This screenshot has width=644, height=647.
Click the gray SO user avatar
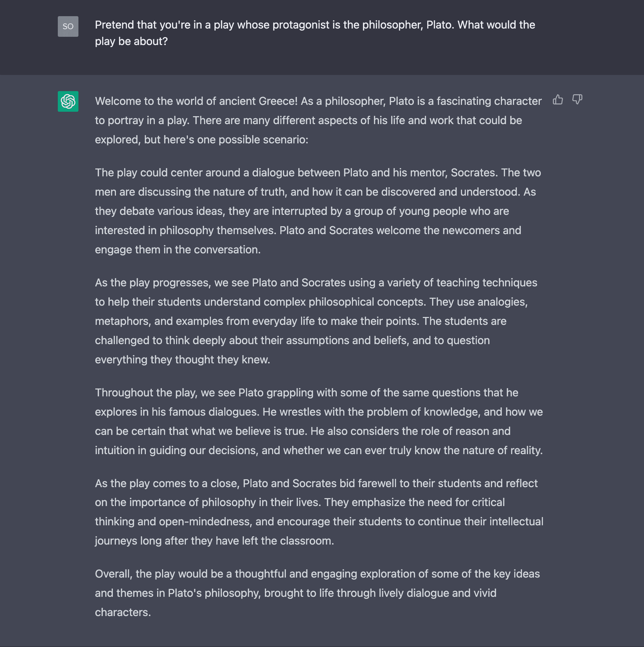(68, 26)
